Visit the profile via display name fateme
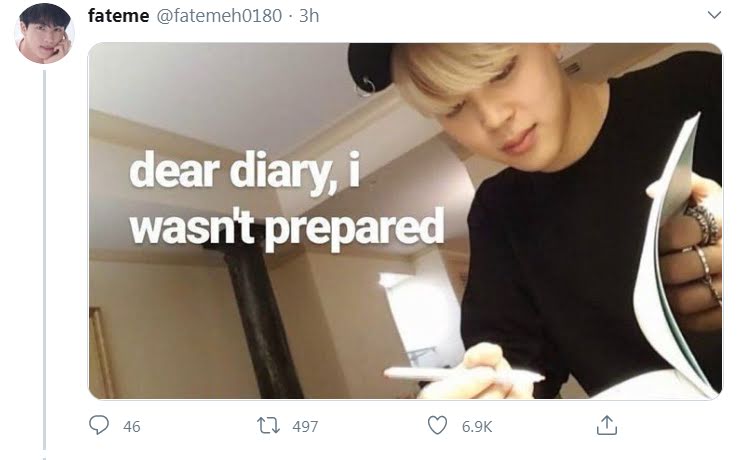 [118, 16]
